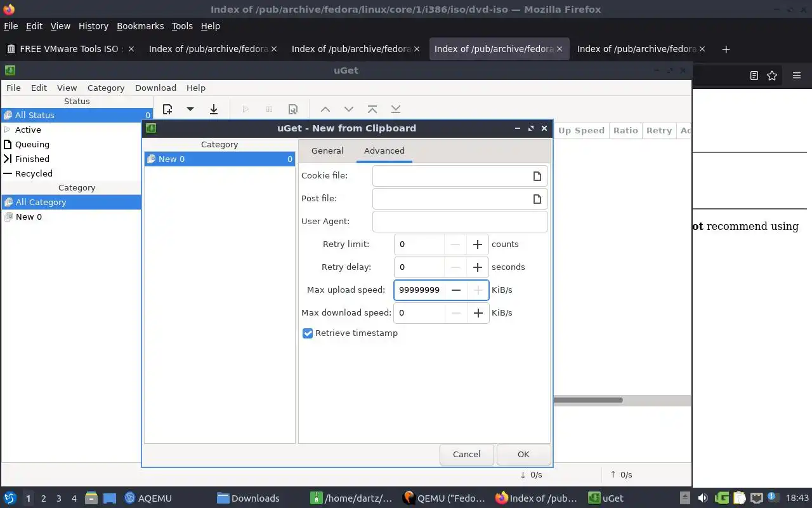
Task: Open the dropdown arrow next to New Download
Action: [190, 109]
